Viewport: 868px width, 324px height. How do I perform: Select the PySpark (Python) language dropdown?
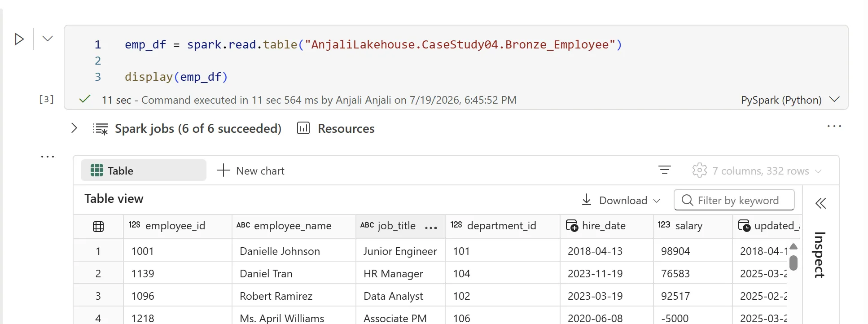pos(790,100)
